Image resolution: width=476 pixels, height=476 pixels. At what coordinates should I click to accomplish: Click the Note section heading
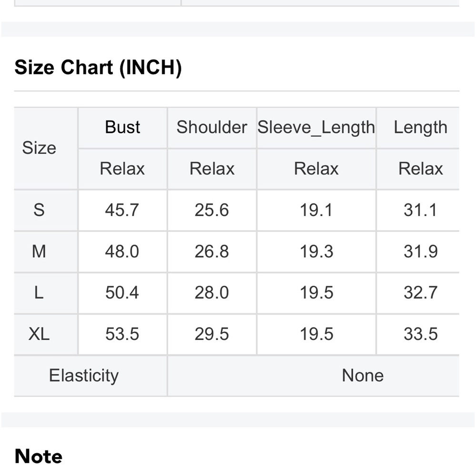[x=38, y=456]
